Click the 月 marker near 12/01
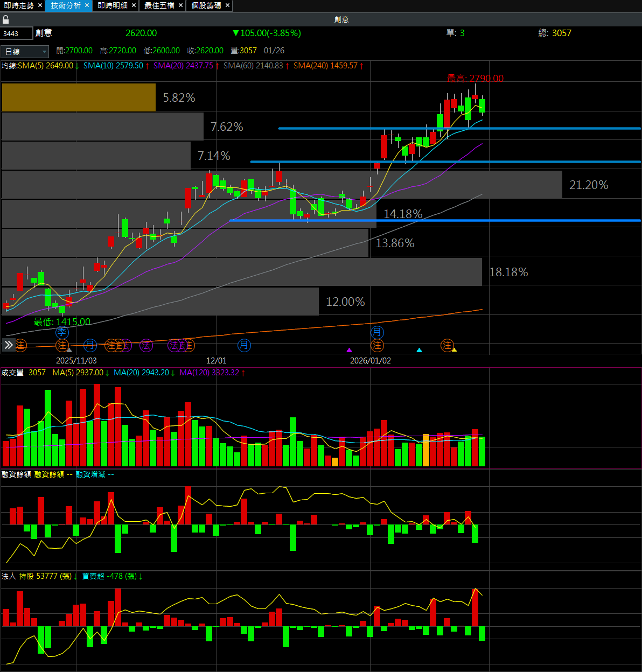The width and height of the screenshot is (642, 672). coord(244,345)
